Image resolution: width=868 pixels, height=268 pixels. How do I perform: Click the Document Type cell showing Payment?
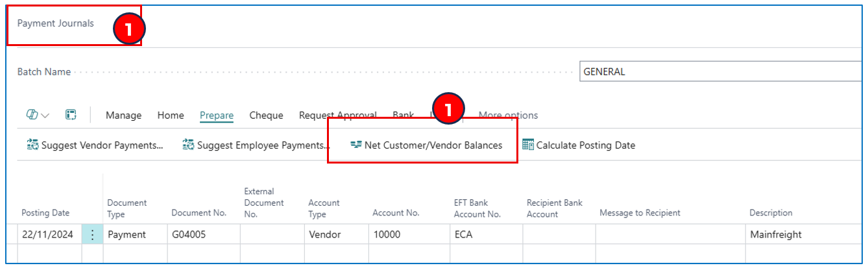127,234
